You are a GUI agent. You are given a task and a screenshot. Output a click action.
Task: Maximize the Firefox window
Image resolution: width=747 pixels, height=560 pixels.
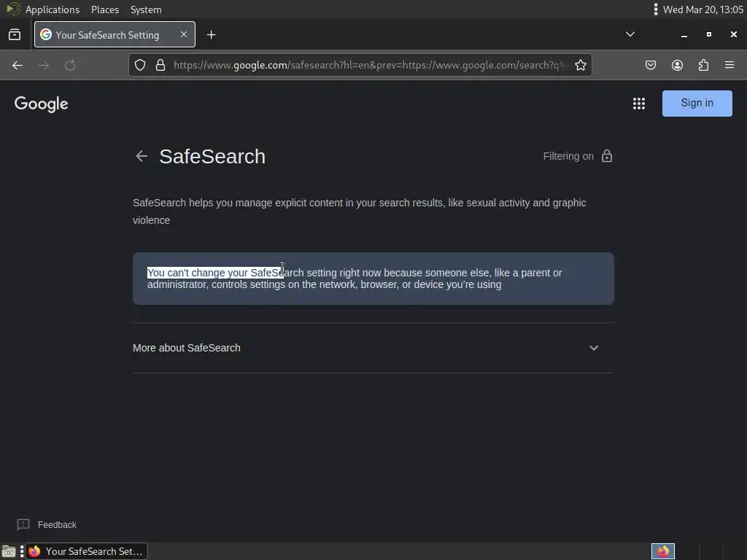coord(709,34)
